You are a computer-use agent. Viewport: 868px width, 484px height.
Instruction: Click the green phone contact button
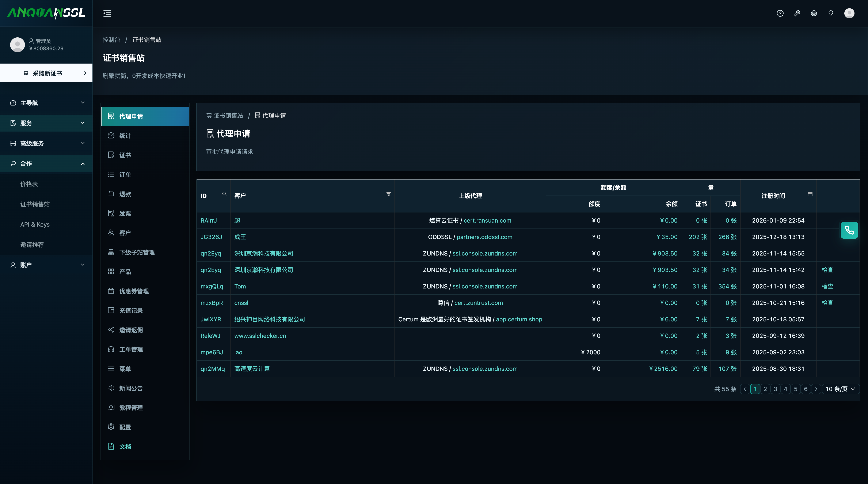849,230
